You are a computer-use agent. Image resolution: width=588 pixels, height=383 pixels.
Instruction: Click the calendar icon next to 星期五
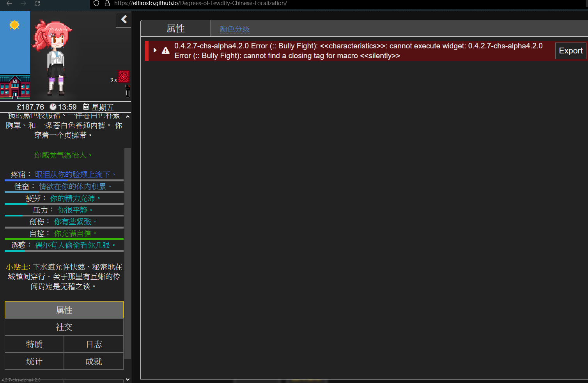[x=86, y=106]
